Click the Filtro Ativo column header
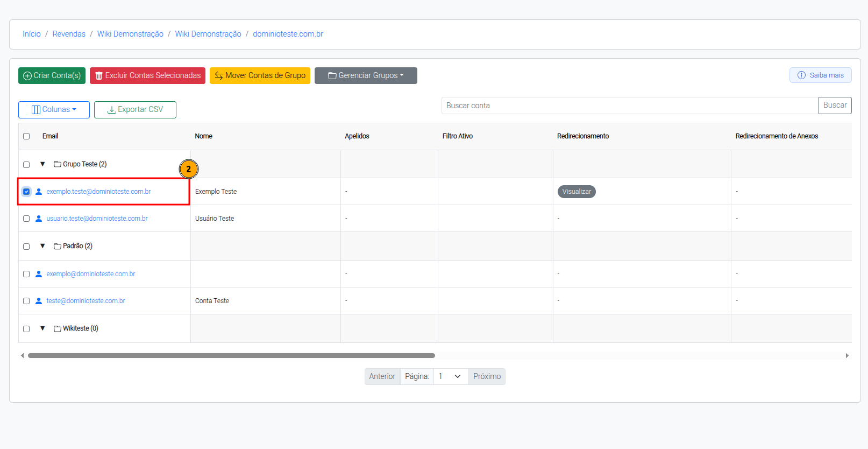The height and width of the screenshot is (449, 868). coord(458,136)
